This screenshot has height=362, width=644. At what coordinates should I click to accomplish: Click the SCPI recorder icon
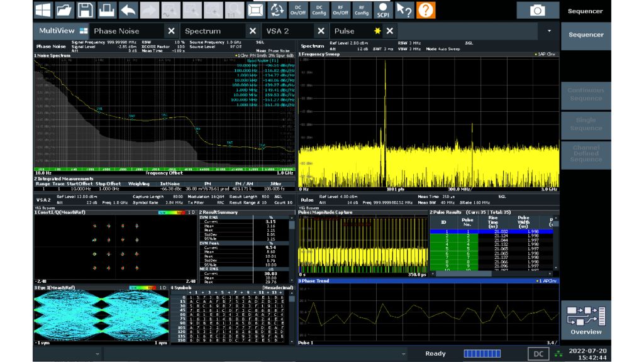(382, 10)
